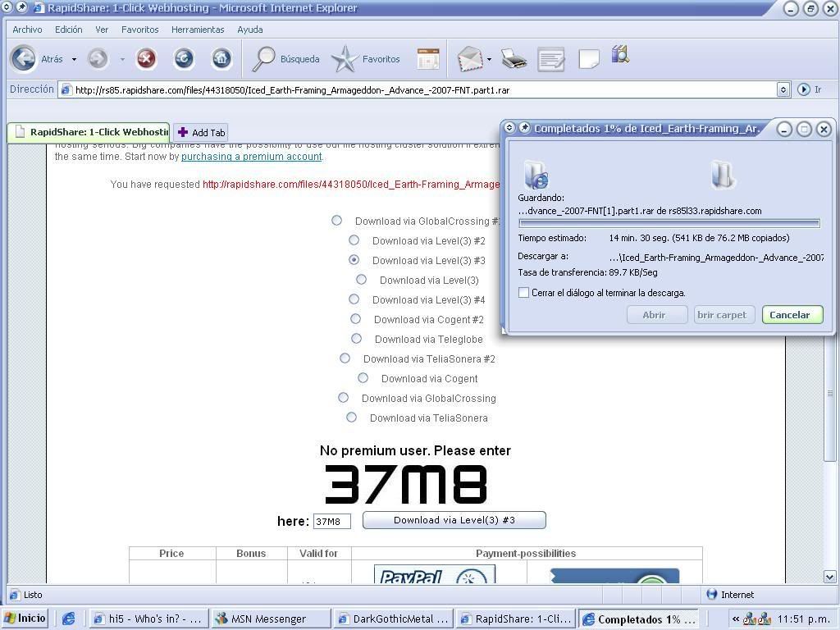This screenshot has width=840, height=630.
Task: Go back with the Atrás arrow
Action: pyautogui.click(x=24, y=59)
